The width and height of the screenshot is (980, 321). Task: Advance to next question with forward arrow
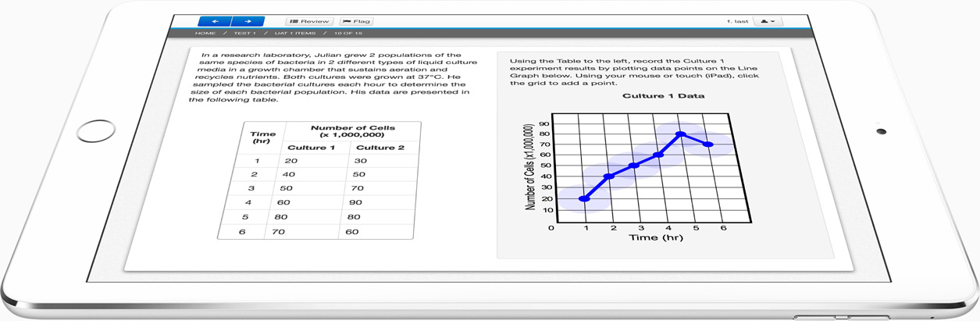(248, 22)
